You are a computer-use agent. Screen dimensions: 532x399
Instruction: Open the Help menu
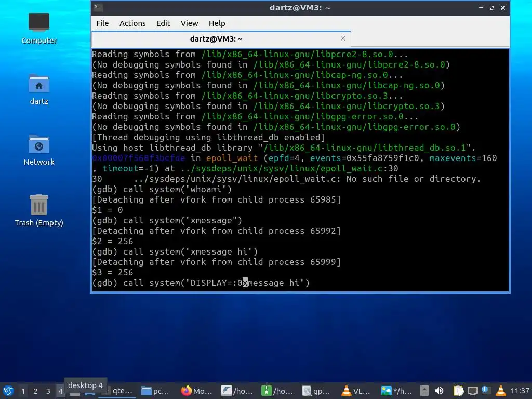point(217,23)
